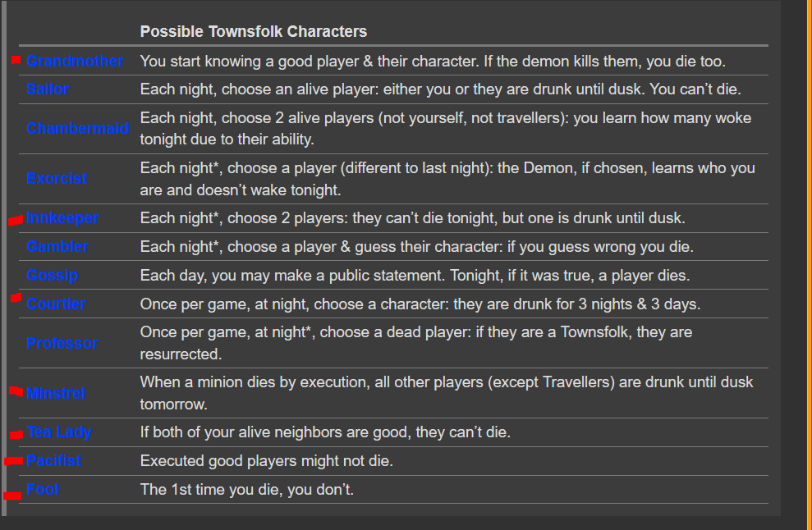Click the red mark beside Tea Lady
Screen dimensions: 812x530
16,434
